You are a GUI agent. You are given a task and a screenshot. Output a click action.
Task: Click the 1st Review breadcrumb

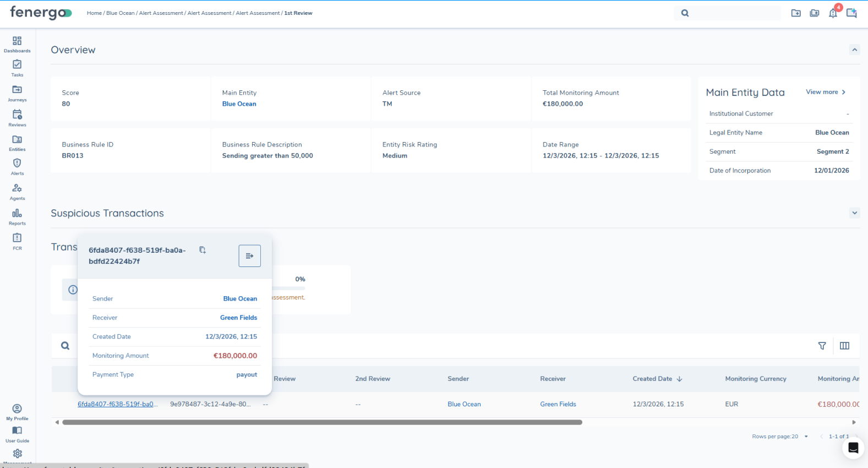click(x=298, y=13)
